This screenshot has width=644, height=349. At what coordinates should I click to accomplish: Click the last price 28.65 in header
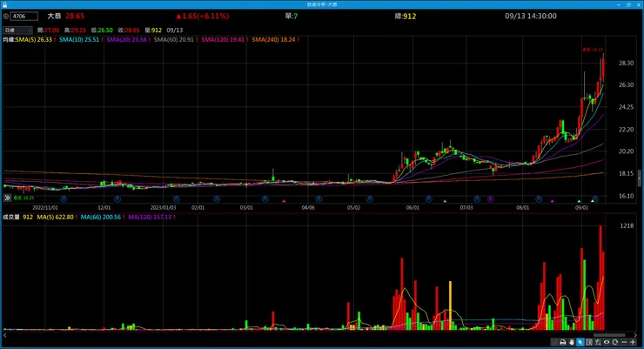click(x=75, y=16)
